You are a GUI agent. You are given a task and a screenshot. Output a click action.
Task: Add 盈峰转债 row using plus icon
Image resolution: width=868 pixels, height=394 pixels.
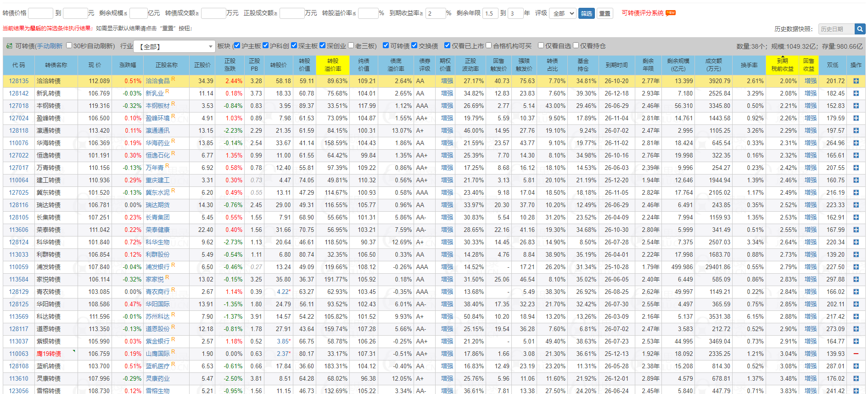pyautogui.click(x=856, y=118)
